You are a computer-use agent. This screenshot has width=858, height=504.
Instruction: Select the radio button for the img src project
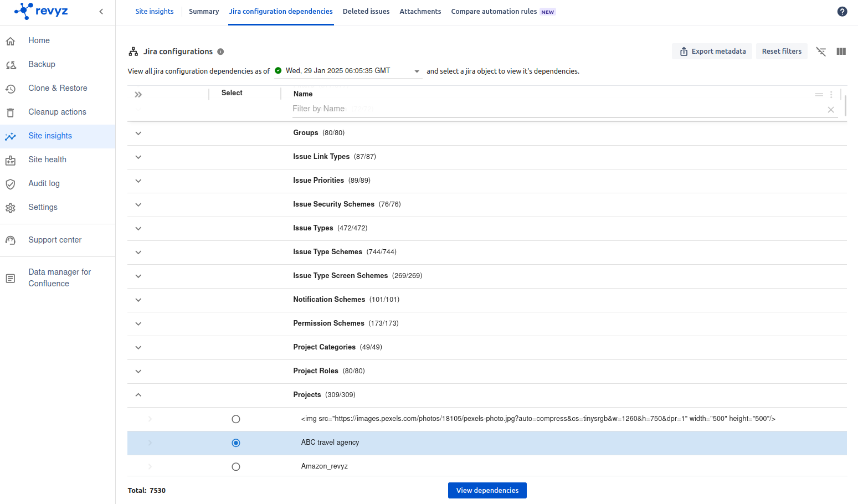[x=236, y=419]
